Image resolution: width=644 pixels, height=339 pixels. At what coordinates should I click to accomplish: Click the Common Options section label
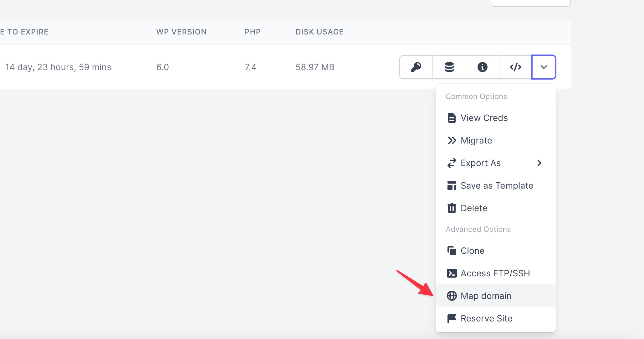pos(476,96)
